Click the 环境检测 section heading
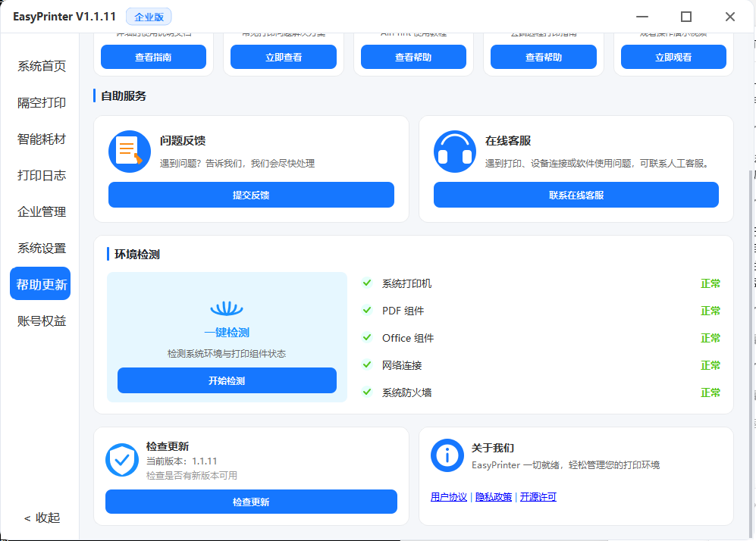Screen dimensions: 756x541 click(137, 255)
